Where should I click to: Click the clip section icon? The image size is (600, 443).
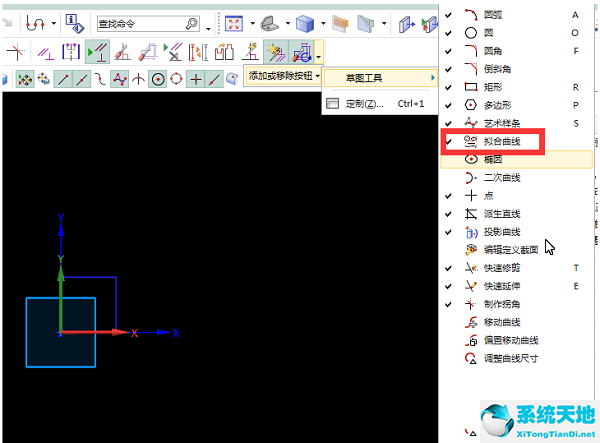tap(340, 24)
